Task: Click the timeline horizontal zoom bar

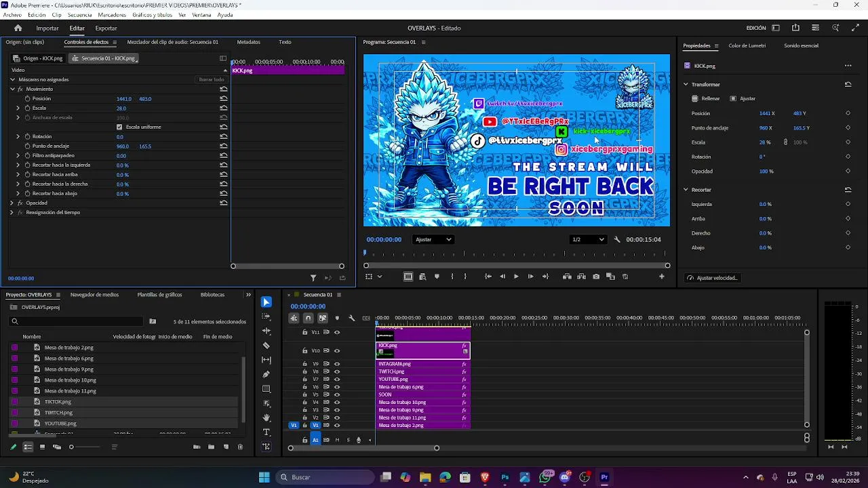Action: click(x=363, y=448)
